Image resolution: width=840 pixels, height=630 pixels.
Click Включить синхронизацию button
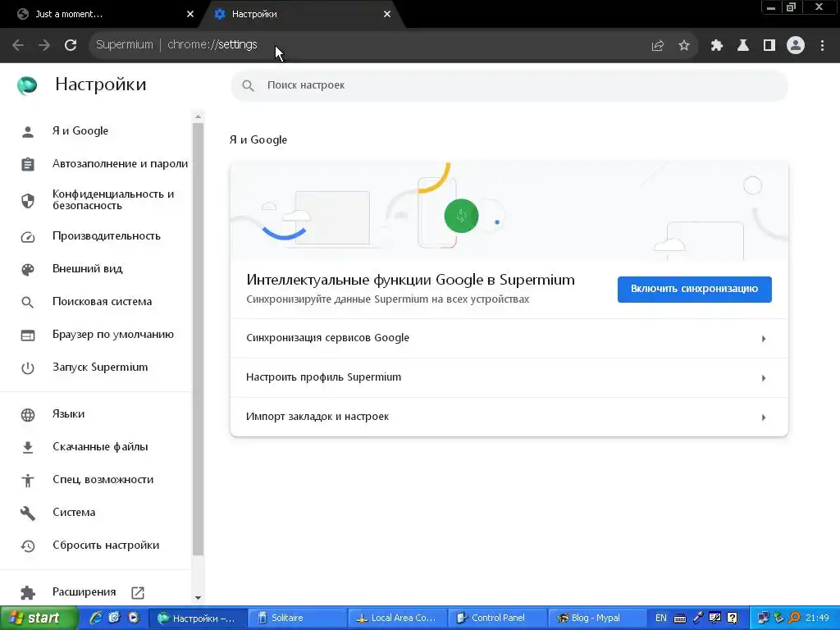(x=694, y=290)
